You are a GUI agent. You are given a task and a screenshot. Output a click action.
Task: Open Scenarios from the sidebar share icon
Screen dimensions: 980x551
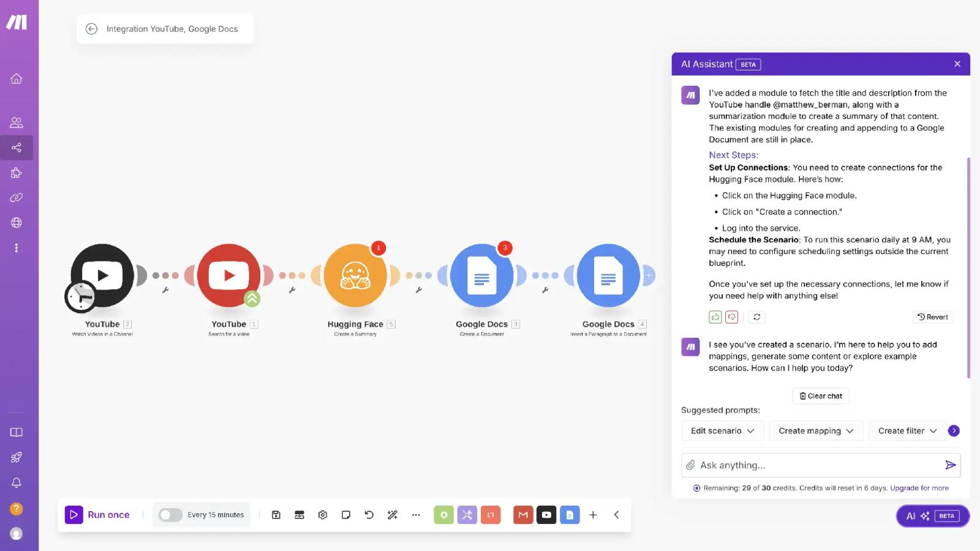[17, 148]
